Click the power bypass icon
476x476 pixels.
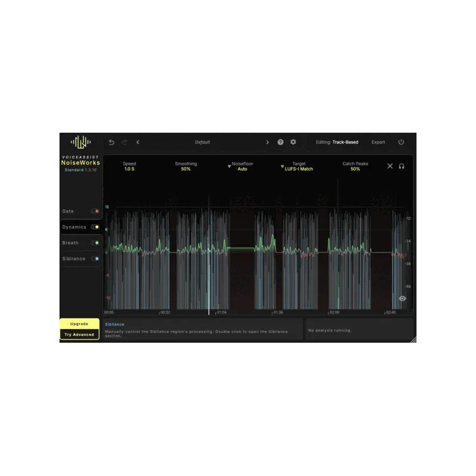click(401, 142)
